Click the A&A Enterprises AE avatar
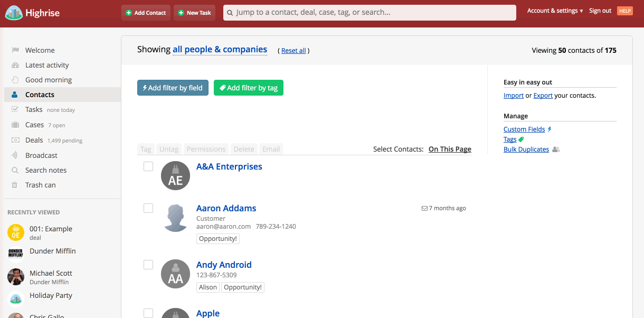 point(175,175)
